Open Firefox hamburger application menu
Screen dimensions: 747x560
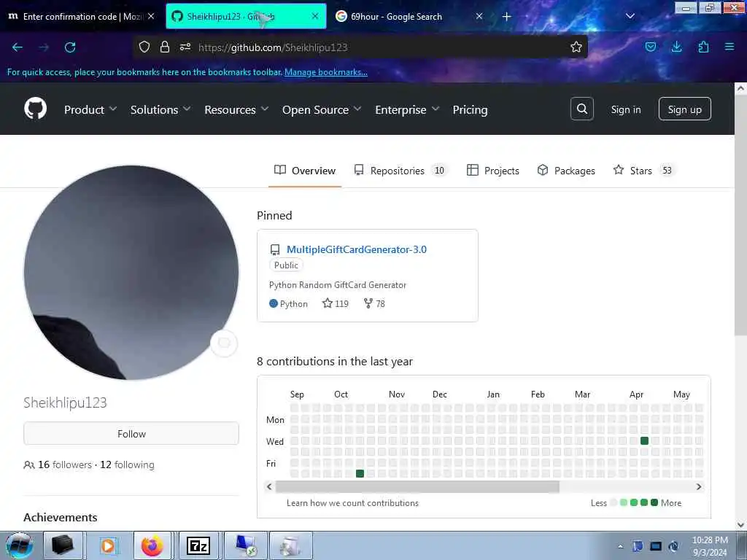[729, 47]
